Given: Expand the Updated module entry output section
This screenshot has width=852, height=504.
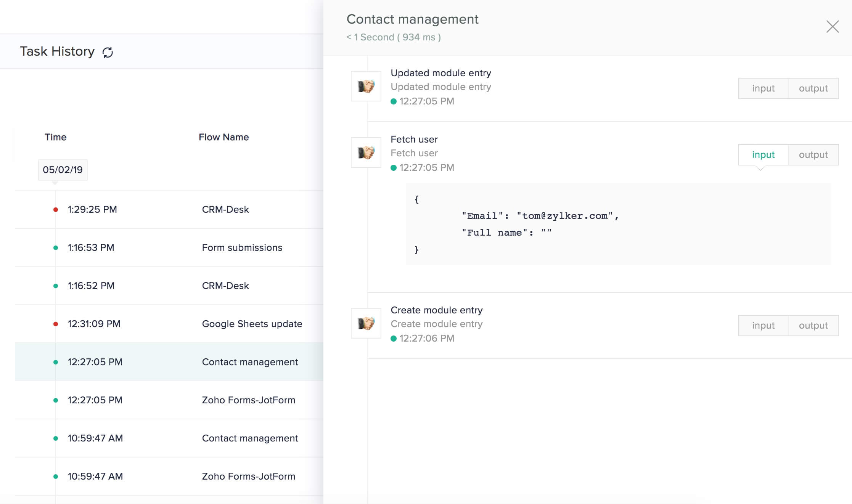Looking at the screenshot, I should click(813, 88).
